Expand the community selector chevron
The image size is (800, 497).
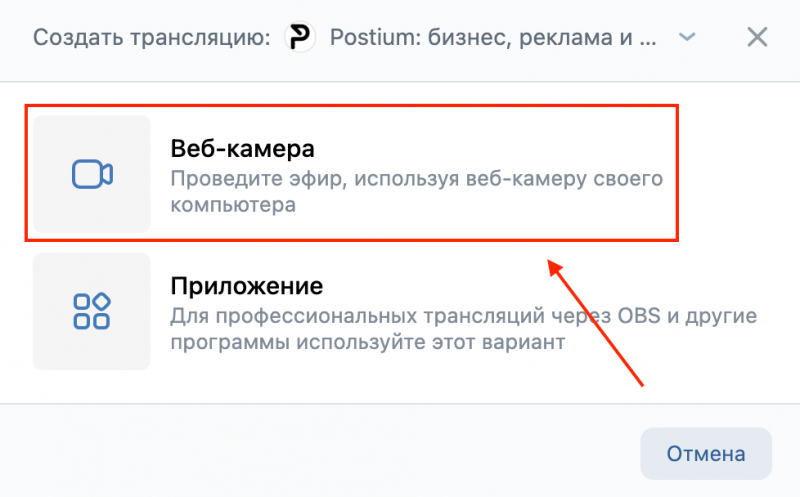(686, 38)
